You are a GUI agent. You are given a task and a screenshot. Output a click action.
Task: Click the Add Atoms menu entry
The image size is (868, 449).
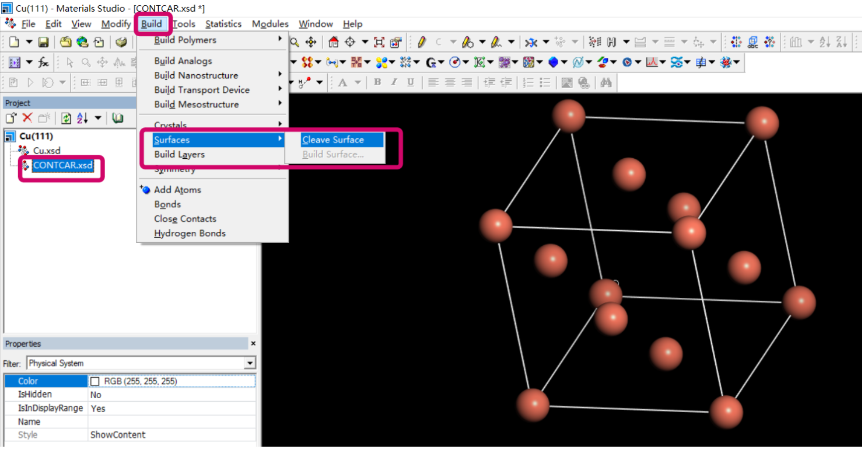click(177, 190)
